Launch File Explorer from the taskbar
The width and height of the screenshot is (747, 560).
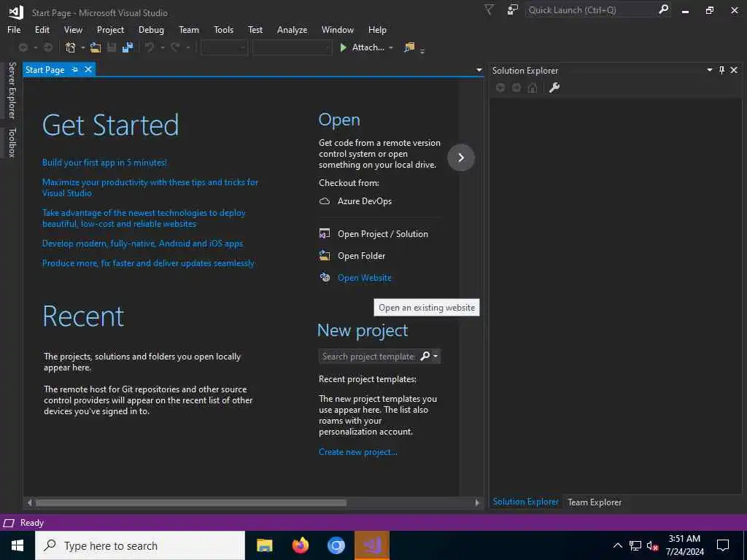264,545
